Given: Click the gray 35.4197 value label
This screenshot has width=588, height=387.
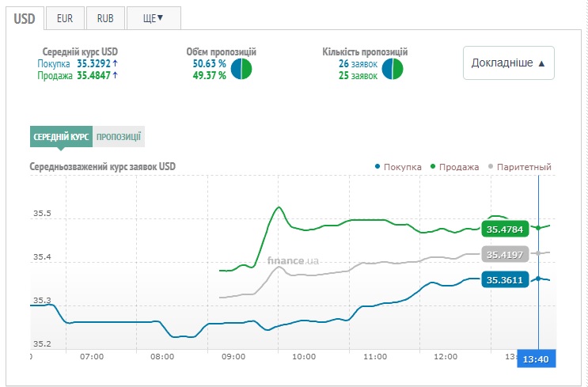Looking at the screenshot, I should coord(504,255).
